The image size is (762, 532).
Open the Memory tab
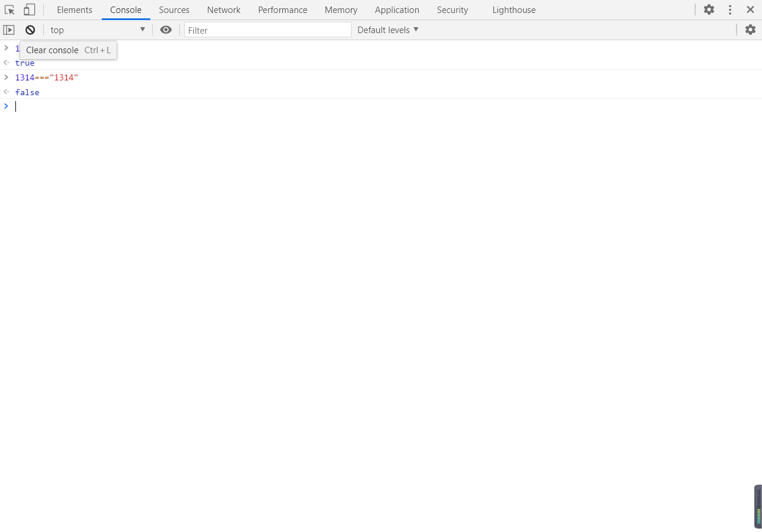pyautogui.click(x=341, y=10)
